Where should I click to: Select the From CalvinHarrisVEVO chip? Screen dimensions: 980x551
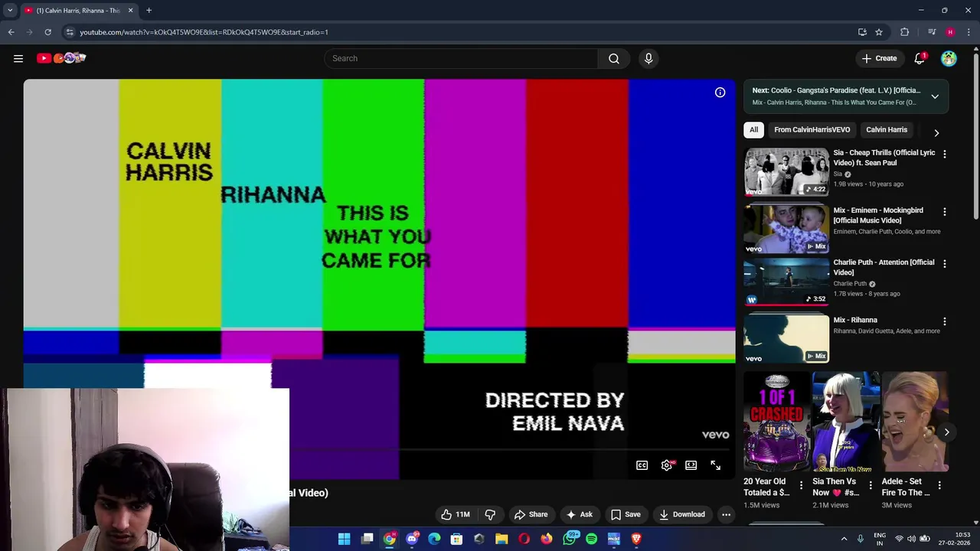812,130
